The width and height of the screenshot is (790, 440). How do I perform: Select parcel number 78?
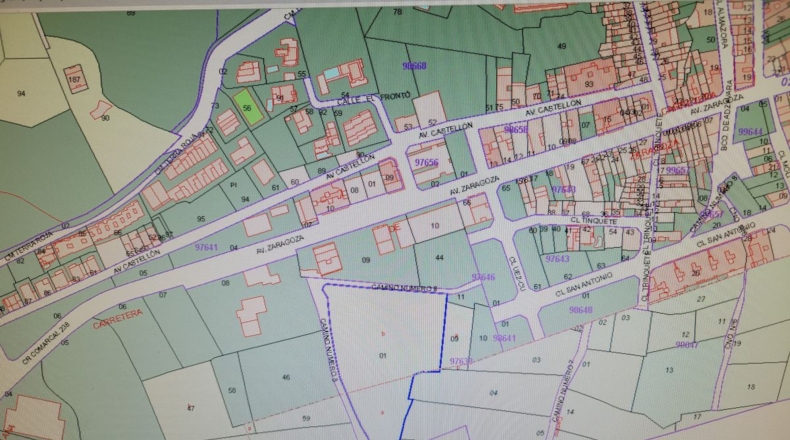[398, 11]
